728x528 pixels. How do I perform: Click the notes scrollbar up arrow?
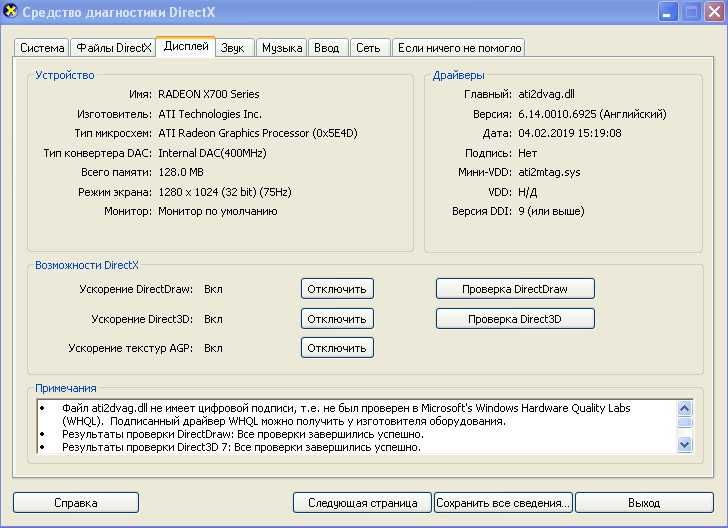tap(685, 408)
